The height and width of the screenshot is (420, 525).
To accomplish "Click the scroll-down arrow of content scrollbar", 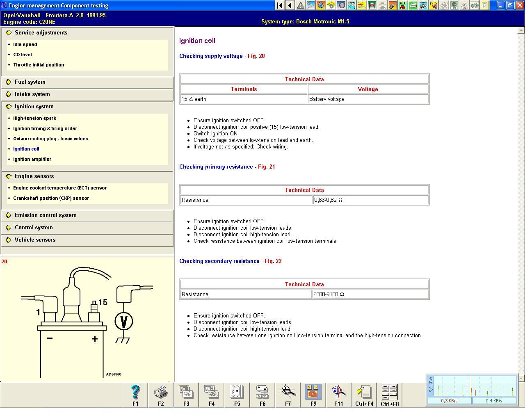I will [x=521, y=378].
